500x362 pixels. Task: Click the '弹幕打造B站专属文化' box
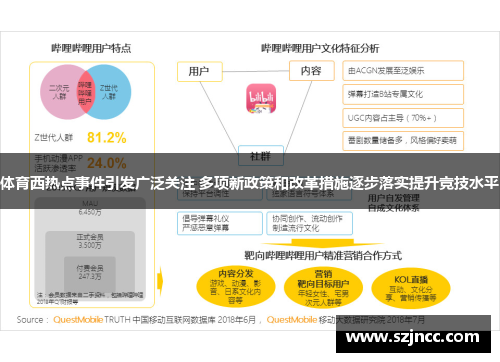coord(403,94)
